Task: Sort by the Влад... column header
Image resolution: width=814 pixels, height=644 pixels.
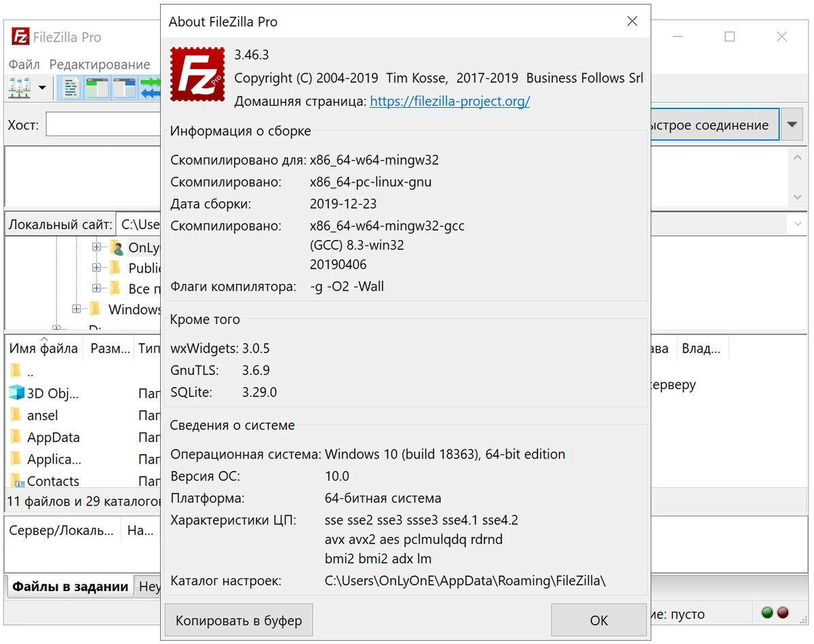Action: (701, 348)
